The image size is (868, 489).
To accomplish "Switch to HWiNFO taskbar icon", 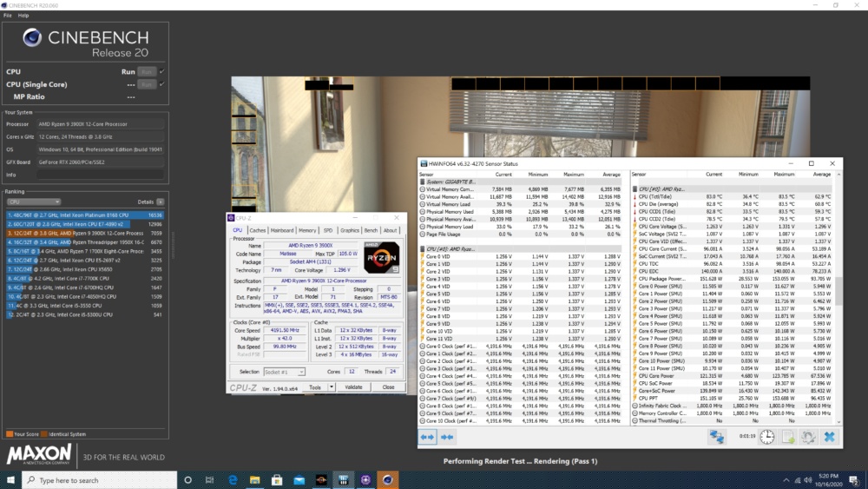I will click(343, 480).
